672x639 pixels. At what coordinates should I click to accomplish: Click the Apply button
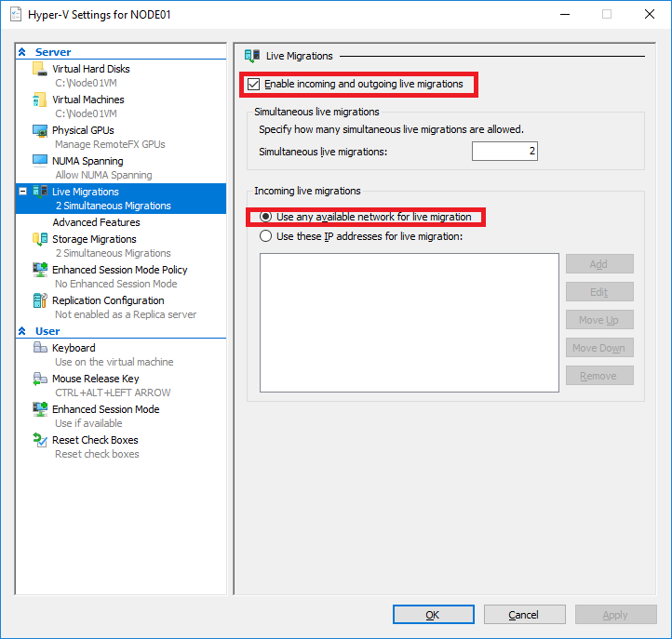pos(616,615)
